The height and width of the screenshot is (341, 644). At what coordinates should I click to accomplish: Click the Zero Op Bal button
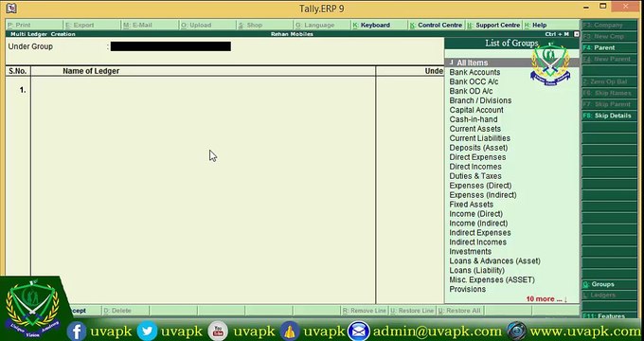pyautogui.click(x=609, y=81)
